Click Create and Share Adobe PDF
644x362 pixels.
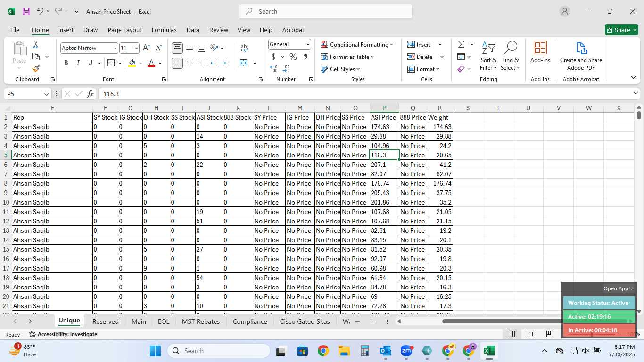click(581, 56)
